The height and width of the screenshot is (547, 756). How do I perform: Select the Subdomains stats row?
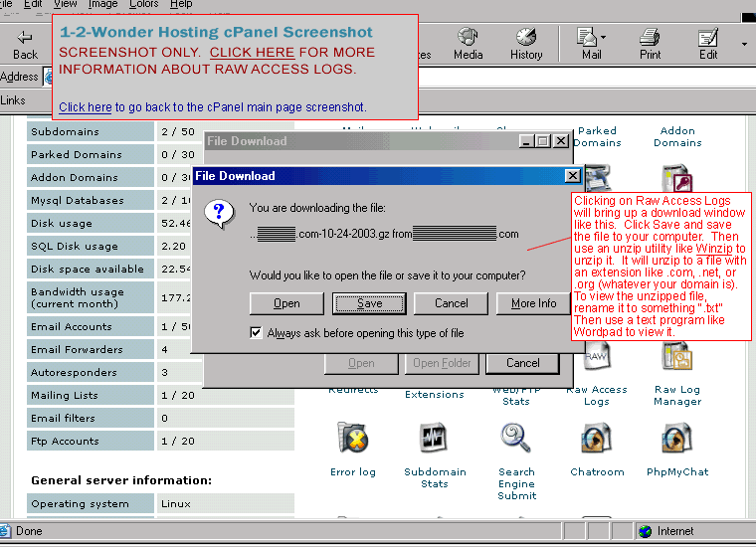tap(160, 131)
